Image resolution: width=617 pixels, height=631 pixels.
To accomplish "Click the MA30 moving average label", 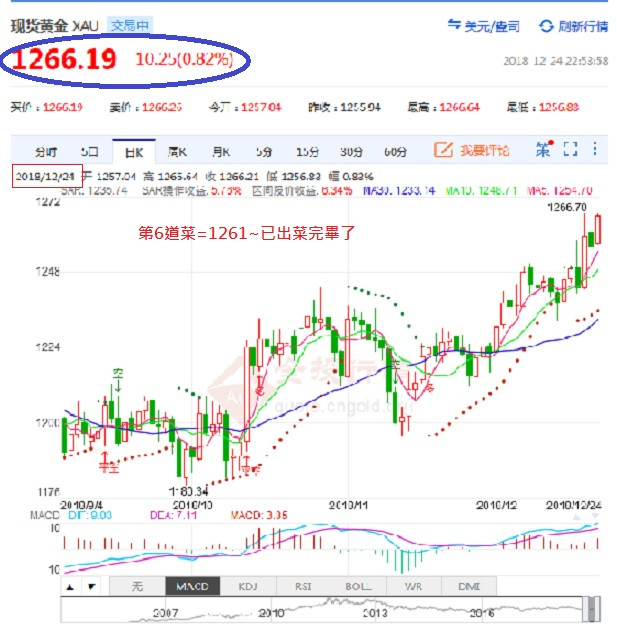I will (x=399, y=191).
